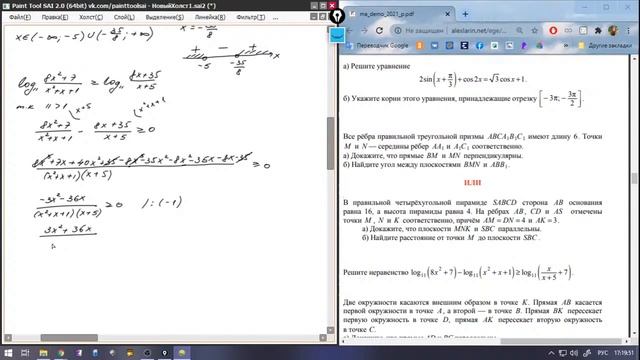Screen dimensions: 640x360
Task: Click the black pen nib icon overlay
Action: point(337,16)
